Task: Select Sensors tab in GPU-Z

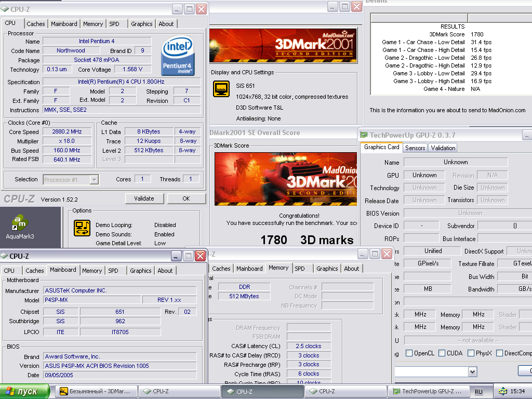Action: pos(415,148)
